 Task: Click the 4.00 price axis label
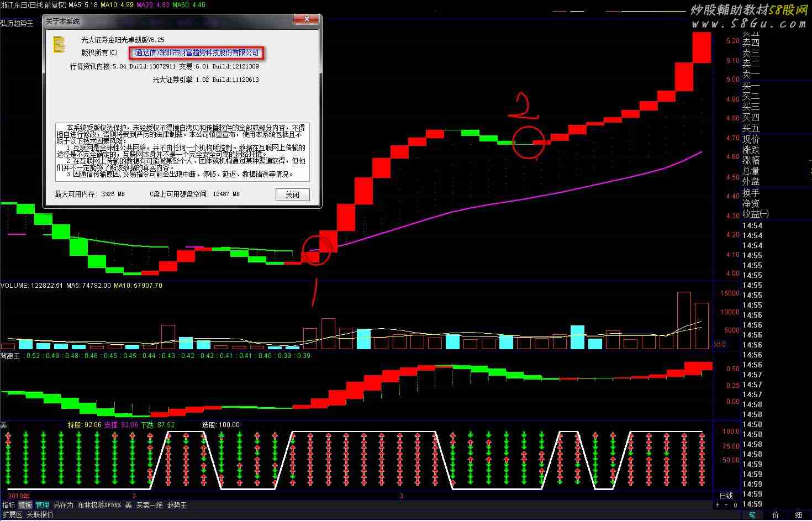pyautogui.click(x=732, y=273)
